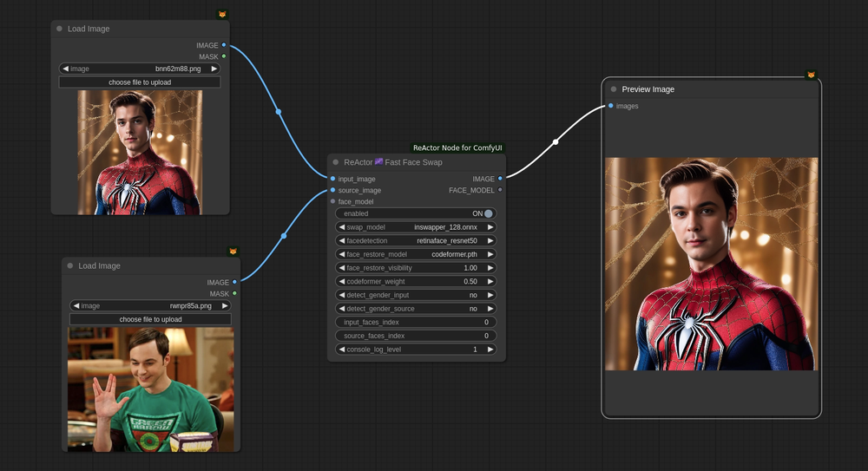Click the midpoint dot on the link into source_image
The width and height of the screenshot is (868, 471).
[x=284, y=236]
